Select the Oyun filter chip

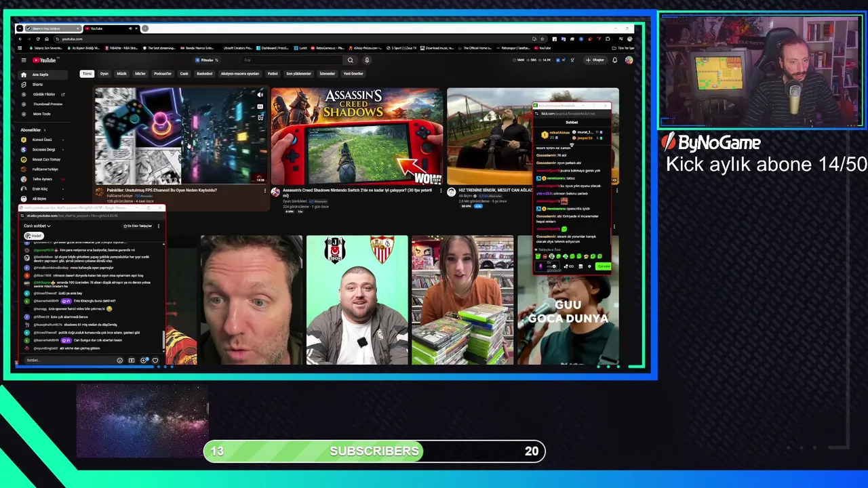point(104,74)
